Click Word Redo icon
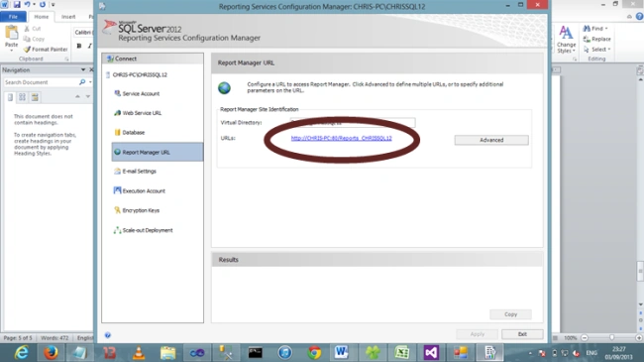This screenshot has width=644, height=362. coord(43,5)
